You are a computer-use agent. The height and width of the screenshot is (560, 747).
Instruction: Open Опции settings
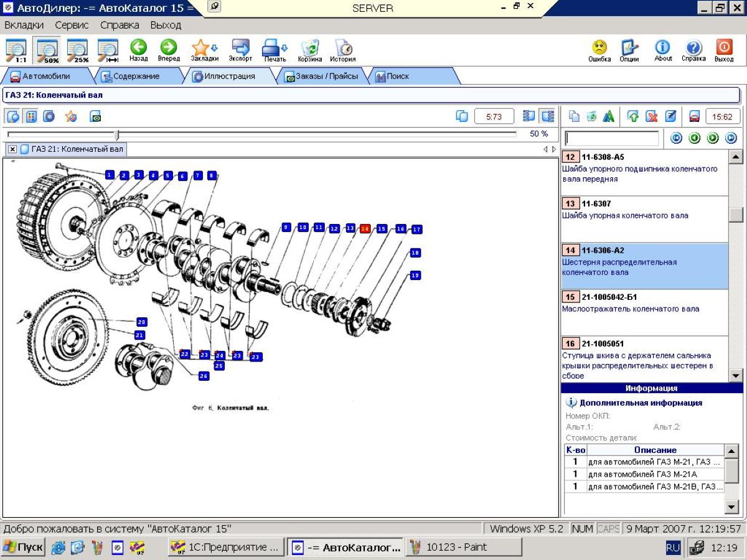629,51
